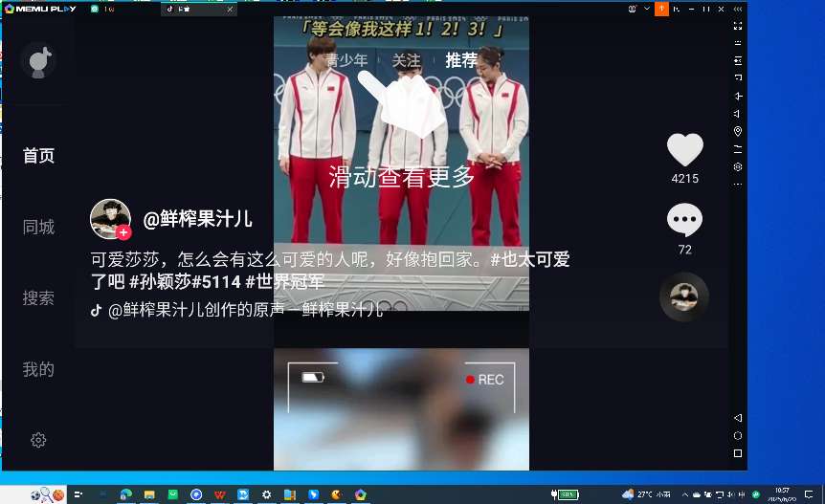825x504 pixels.
Task: Open MEmu settings gear in right toolbar
Action: (738, 166)
